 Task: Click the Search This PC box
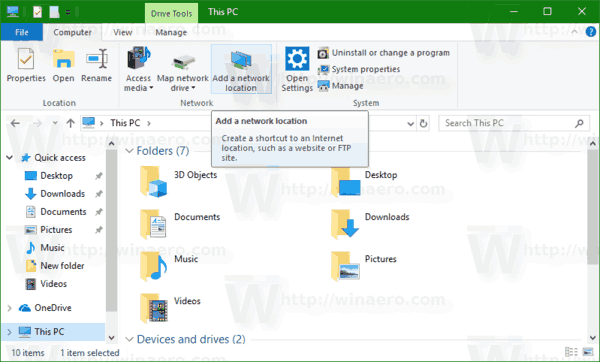pyautogui.click(x=513, y=123)
